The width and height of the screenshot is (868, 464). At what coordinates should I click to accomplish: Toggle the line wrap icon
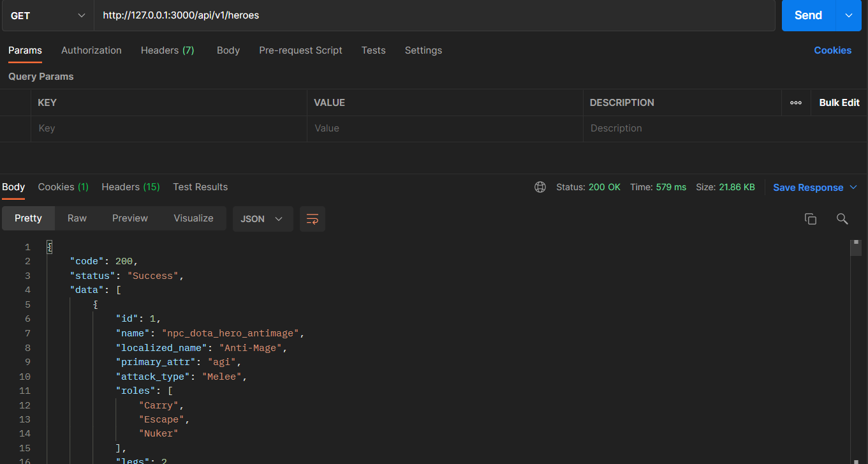(x=313, y=219)
